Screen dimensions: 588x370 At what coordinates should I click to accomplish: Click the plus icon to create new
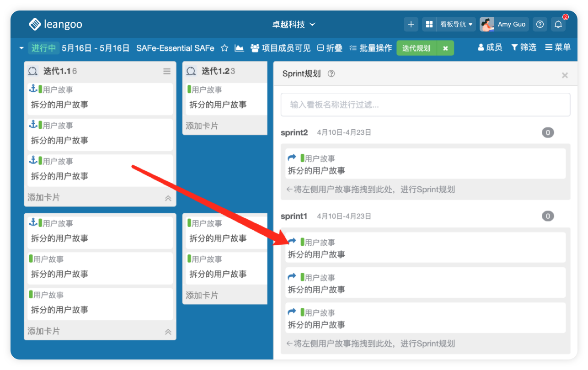411,24
